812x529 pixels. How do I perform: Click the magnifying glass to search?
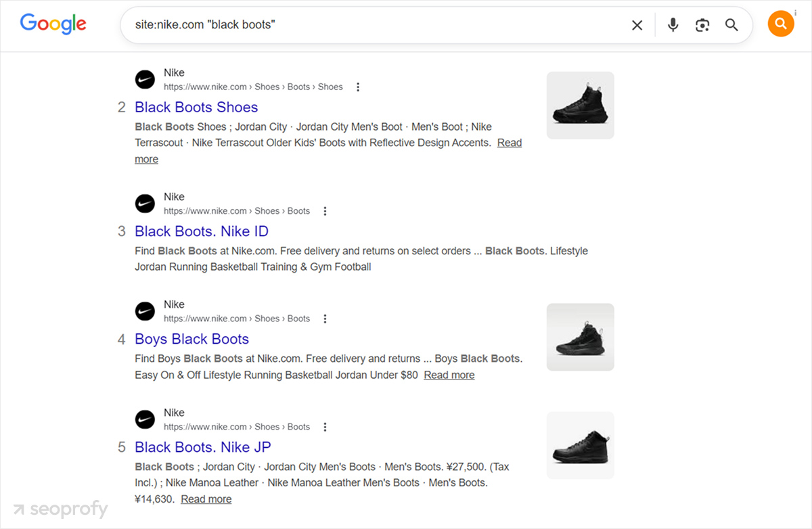pyautogui.click(x=731, y=24)
